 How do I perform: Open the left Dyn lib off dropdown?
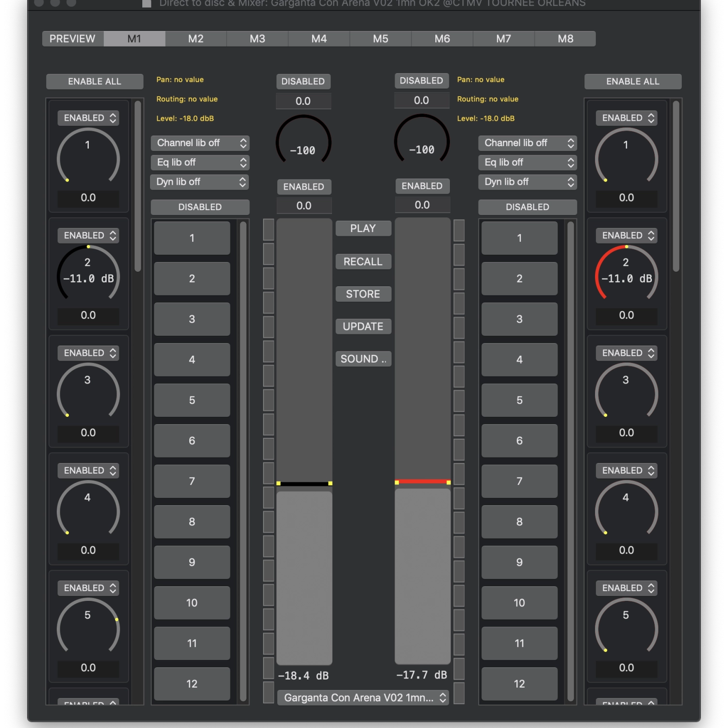tap(200, 182)
